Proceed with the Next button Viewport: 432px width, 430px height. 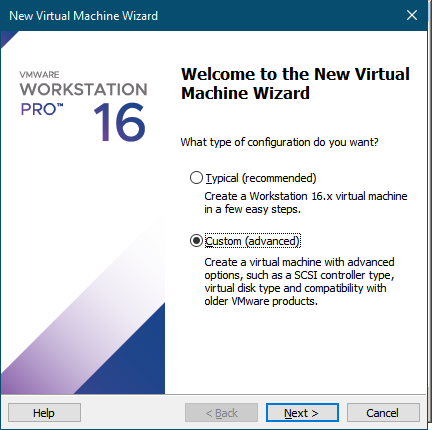[x=302, y=413]
